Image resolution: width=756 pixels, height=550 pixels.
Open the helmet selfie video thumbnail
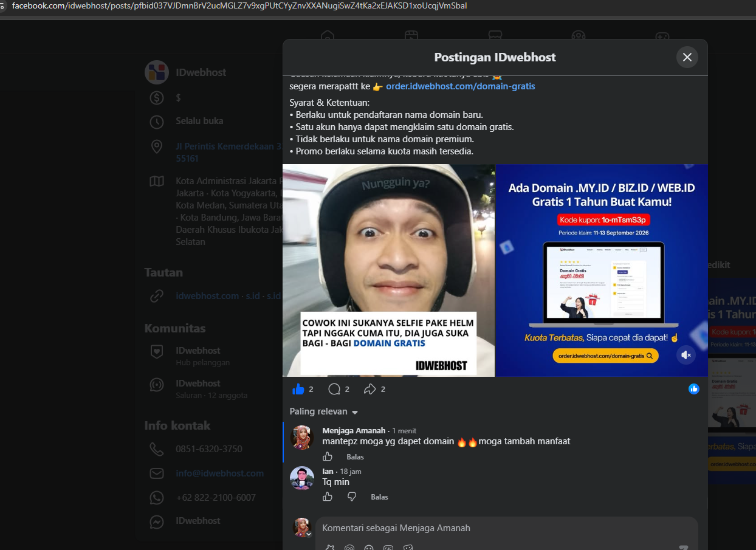point(389,270)
